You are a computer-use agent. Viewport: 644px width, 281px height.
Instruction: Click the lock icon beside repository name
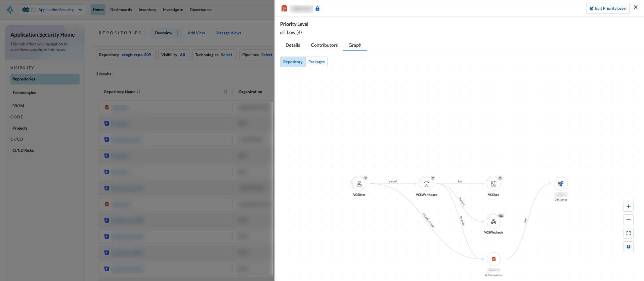[x=317, y=8]
